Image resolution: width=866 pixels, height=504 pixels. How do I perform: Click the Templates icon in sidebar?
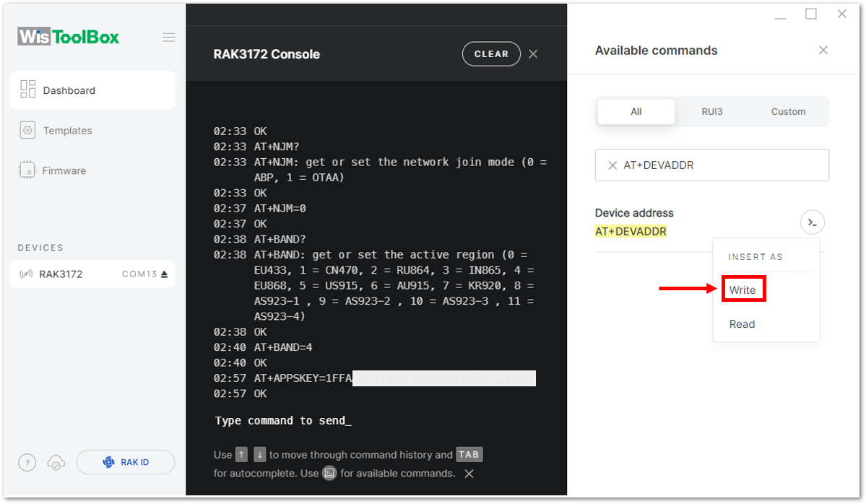27,130
